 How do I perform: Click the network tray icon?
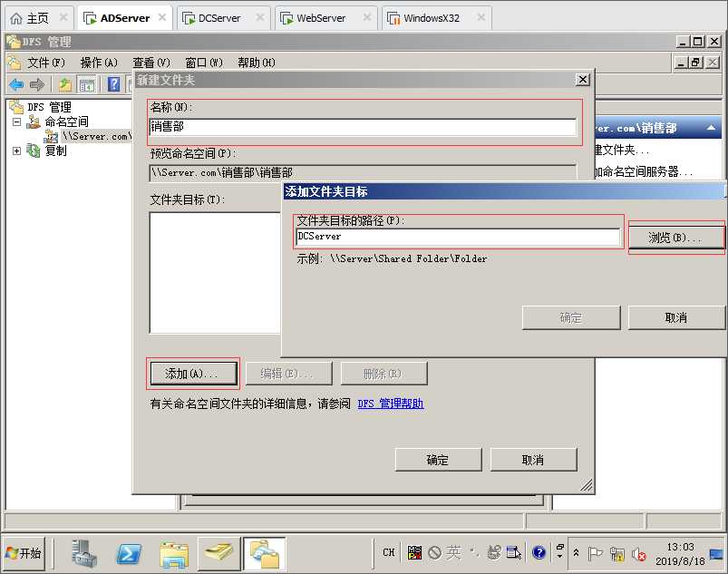pyautogui.click(x=617, y=553)
